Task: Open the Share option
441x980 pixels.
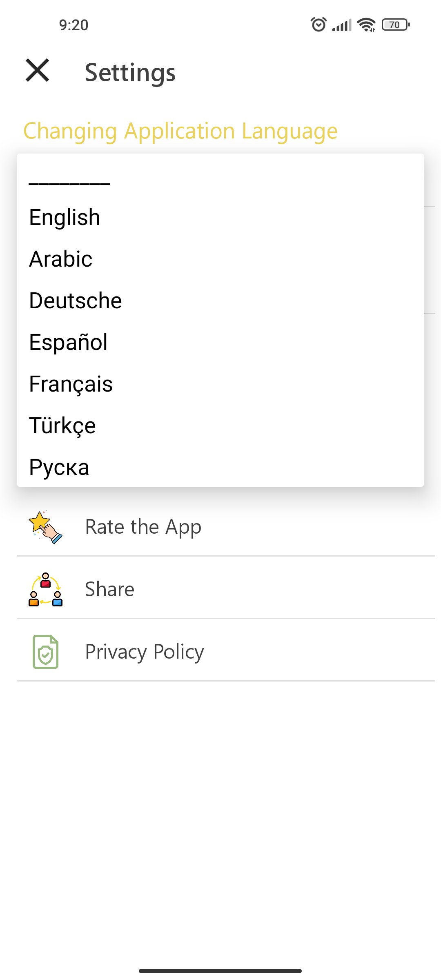Action: tap(109, 589)
